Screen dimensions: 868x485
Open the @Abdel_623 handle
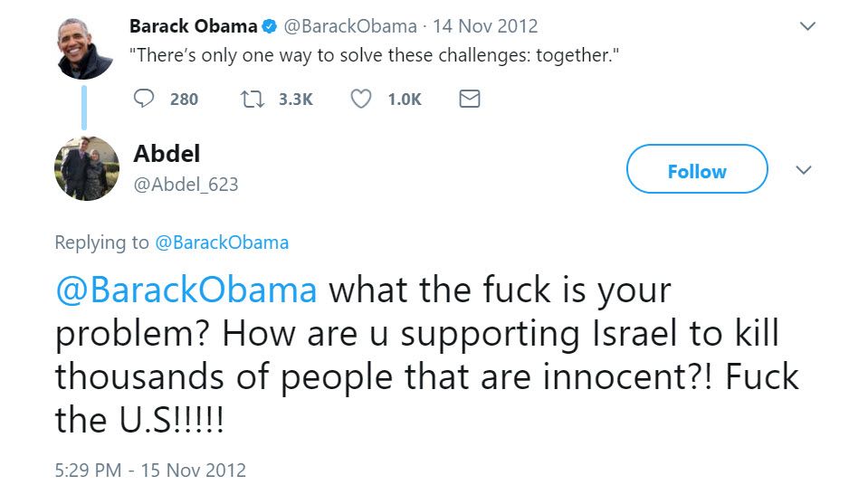pyautogui.click(x=186, y=185)
